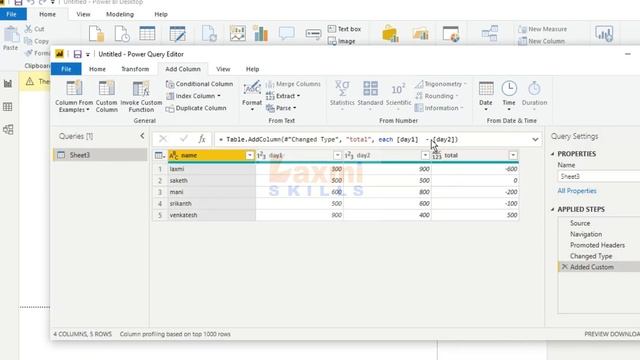The height and width of the screenshot is (360, 640).
Task: Open day2 column filter dropdown
Action: (x=425, y=156)
